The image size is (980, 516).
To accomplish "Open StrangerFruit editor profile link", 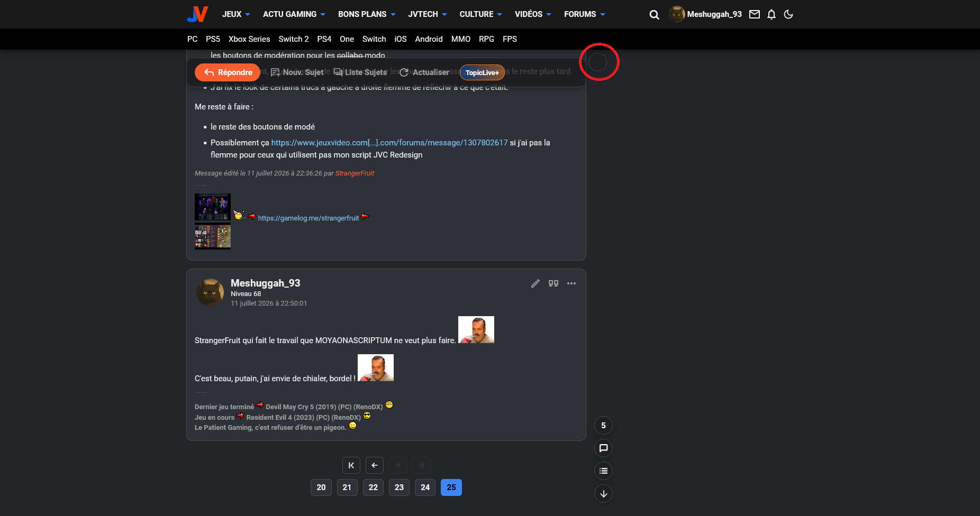I will (x=355, y=173).
